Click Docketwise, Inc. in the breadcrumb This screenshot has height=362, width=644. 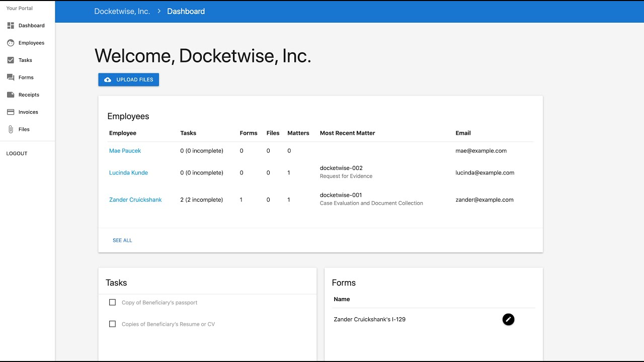122,11
